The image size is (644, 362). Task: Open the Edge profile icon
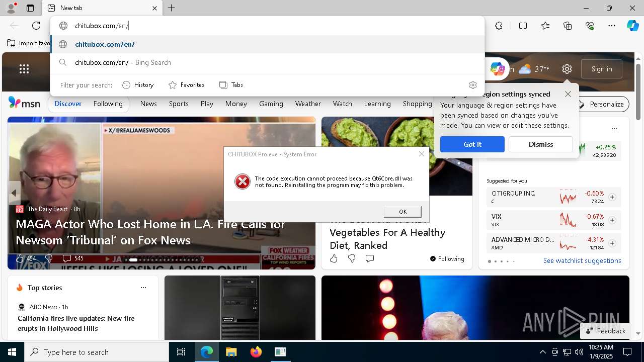pos(11,8)
